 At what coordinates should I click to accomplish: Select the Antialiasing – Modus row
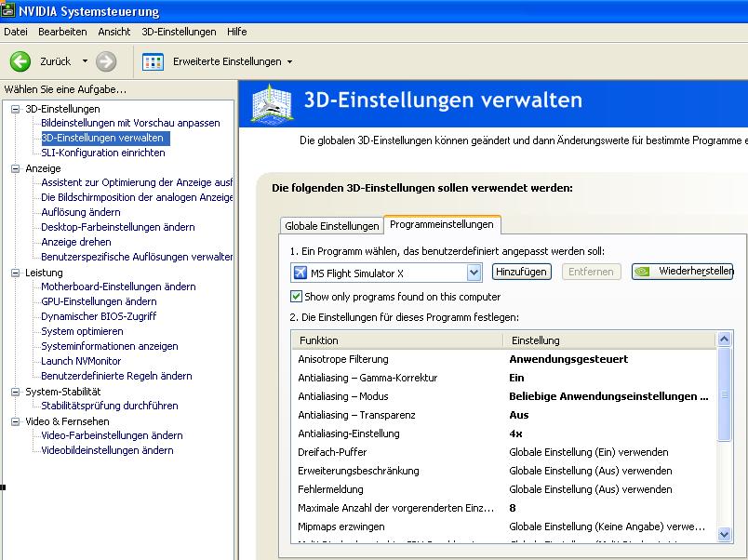pyautogui.click(x=503, y=396)
